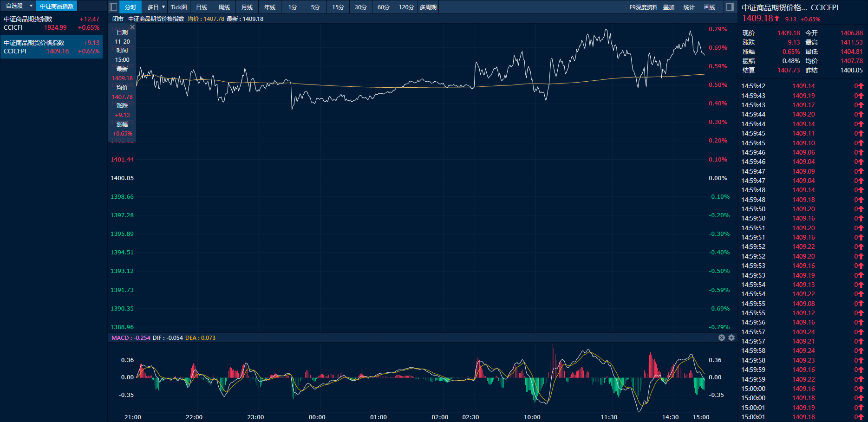The width and height of the screenshot is (868, 422).
Task: Open the 多周期 multi-period view
Action: point(428,7)
